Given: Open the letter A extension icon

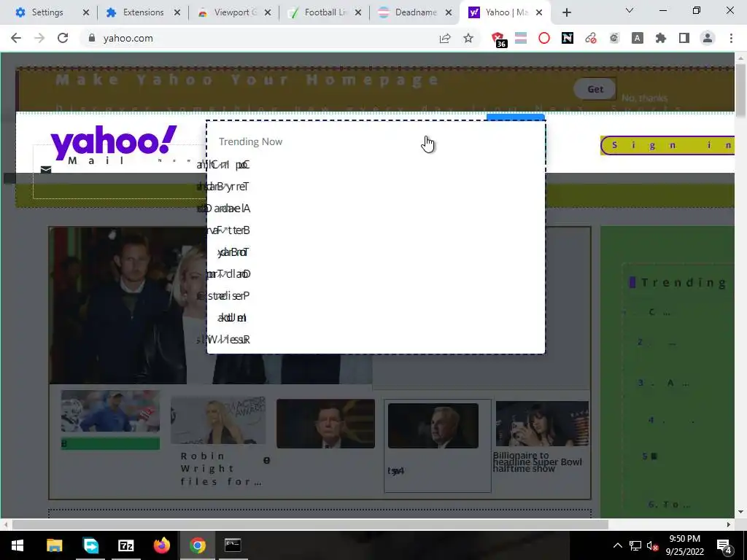Looking at the screenshot, I should [x=638, y=38].
